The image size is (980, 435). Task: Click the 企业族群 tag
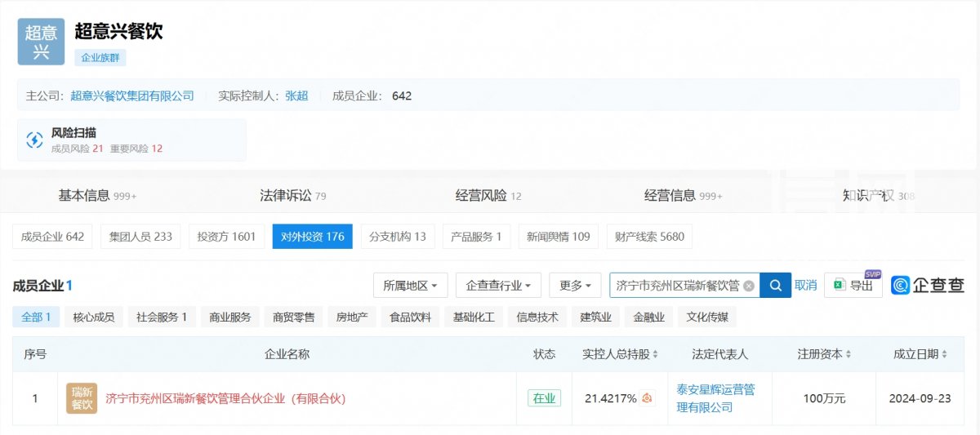pos(100,57)
